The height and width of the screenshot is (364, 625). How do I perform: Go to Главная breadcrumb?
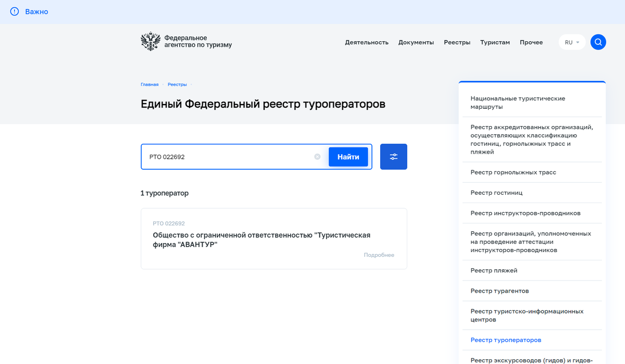(x=149, y=84)
